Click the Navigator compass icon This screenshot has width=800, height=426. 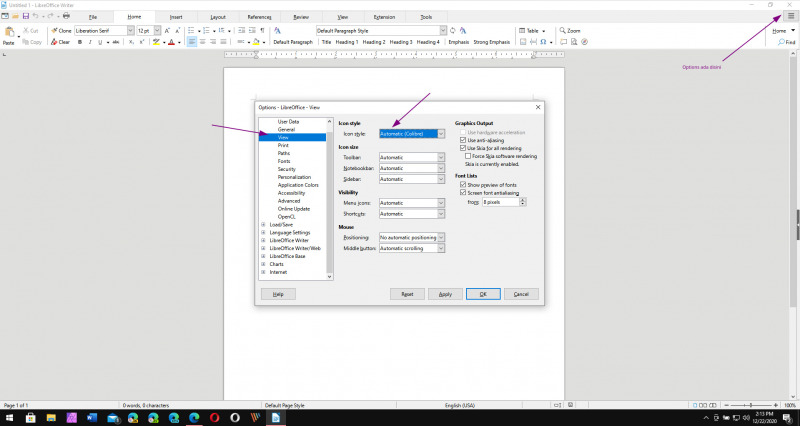pyautogui.click(x=584, y=42)
